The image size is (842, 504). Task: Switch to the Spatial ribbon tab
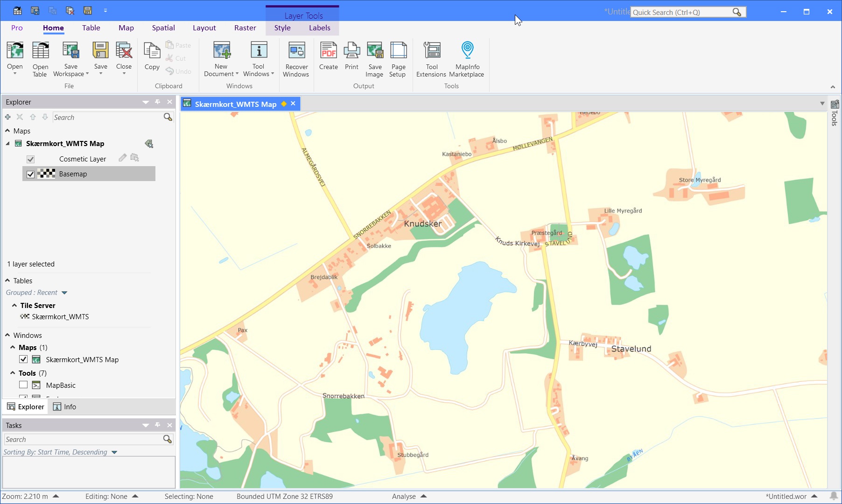163,28
